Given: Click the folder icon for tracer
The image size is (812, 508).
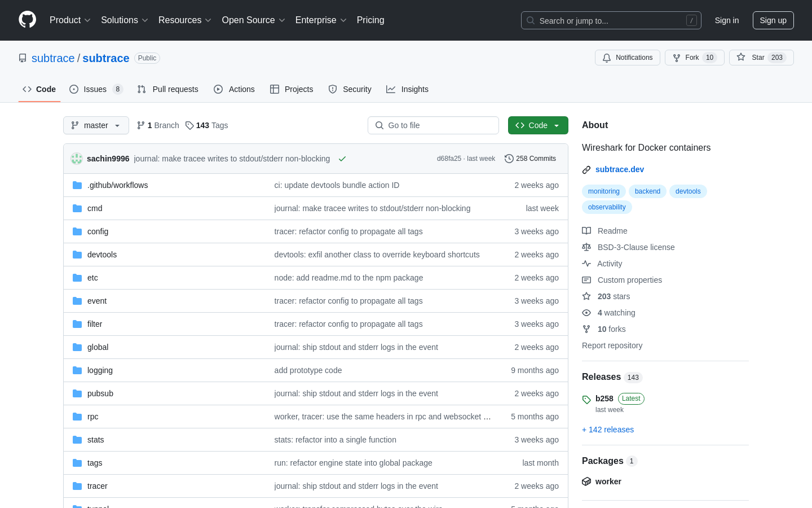Looking at the screenshot, I should click(77, 486).
